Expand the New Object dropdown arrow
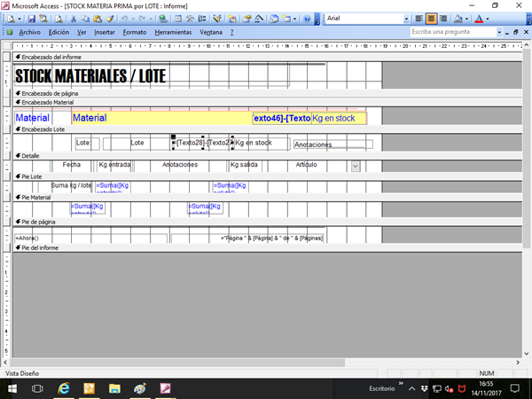Screen dimensions: 532x399 point(294,19)
